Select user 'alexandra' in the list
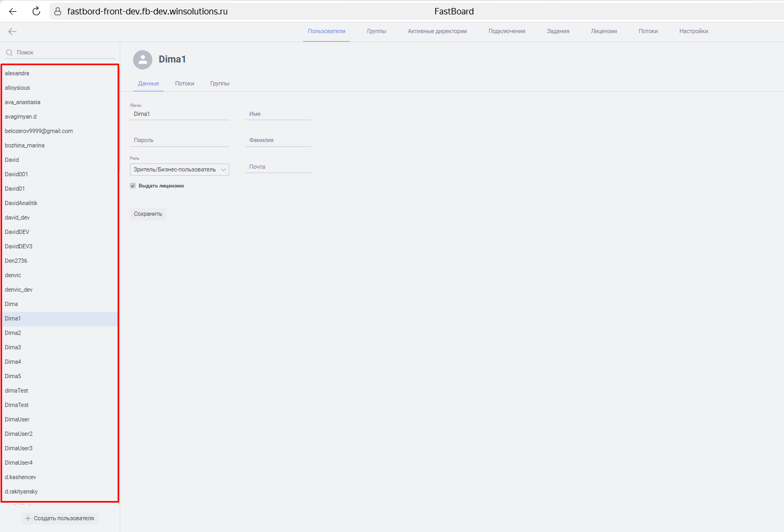Screen dimensions: 784x532 point(17,74)
